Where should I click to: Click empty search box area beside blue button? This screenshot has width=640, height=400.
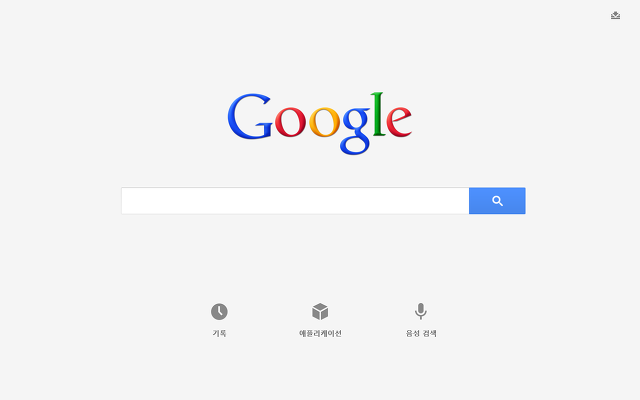tap(449, 201)
